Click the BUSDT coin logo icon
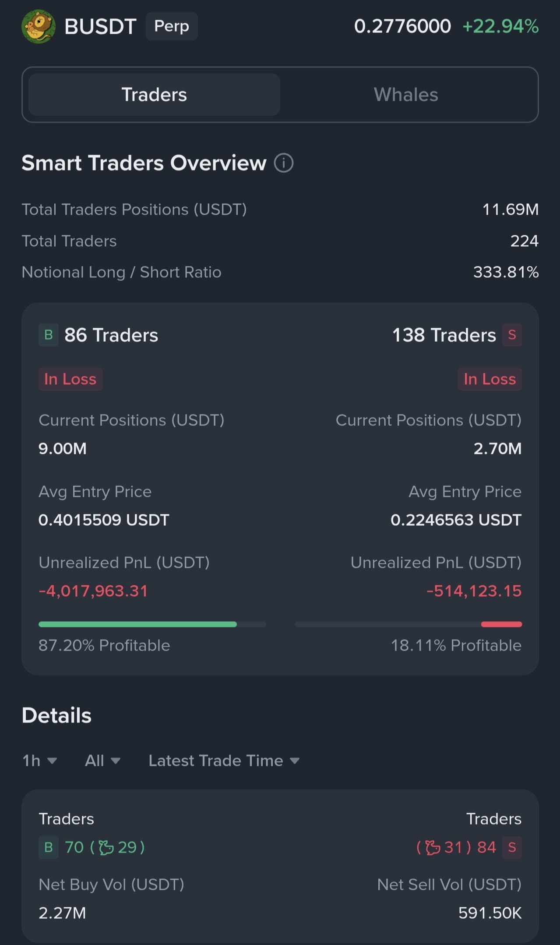The width and height of the screenshot is (560, 945). click(39, 27)
